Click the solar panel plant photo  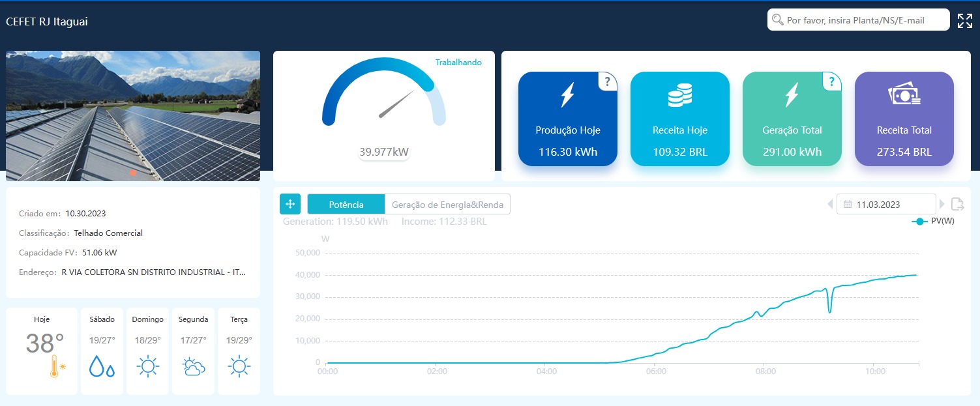[133, 116]
